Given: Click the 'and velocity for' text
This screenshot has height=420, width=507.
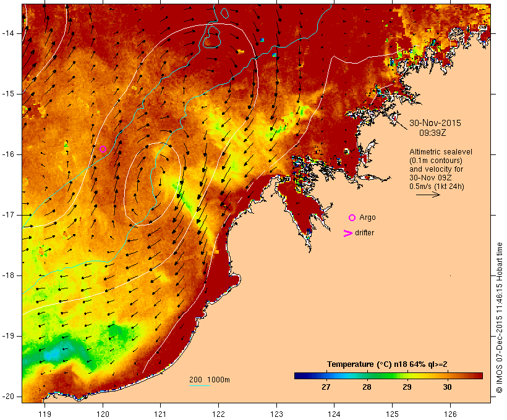Looking at the screenshot, I should [x=436, y=169].
